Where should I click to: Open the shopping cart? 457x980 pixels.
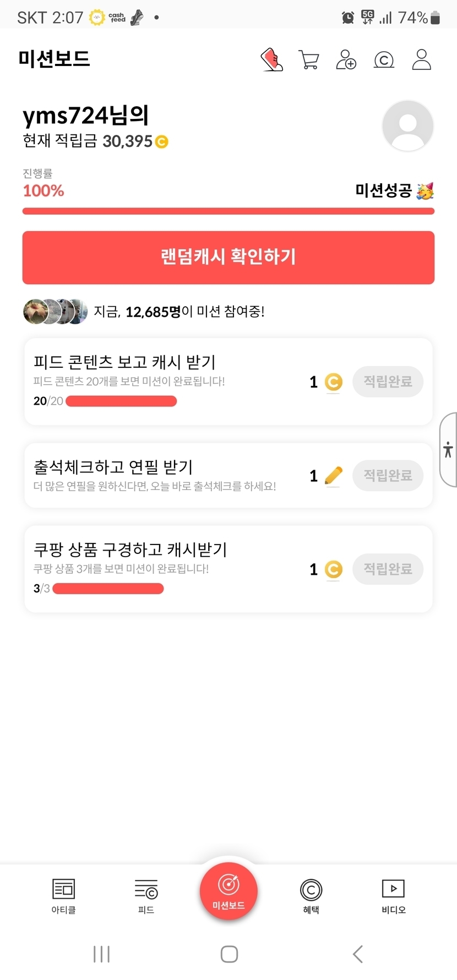(309, 59)
